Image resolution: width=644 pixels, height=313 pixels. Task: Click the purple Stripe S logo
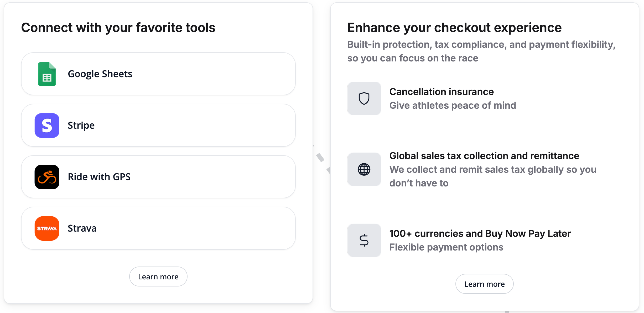47,126
